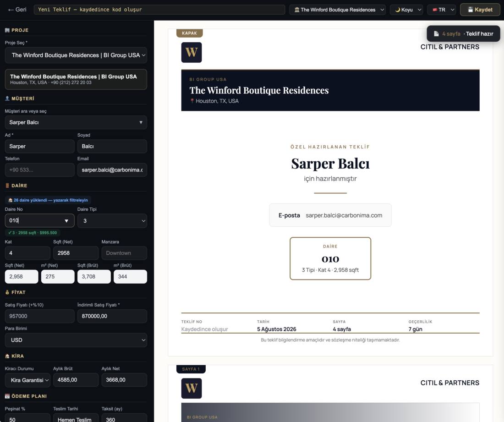The height and width of the screenshot is (422, 504).
Task: Click the Kaydet save button
Action: 480,10
